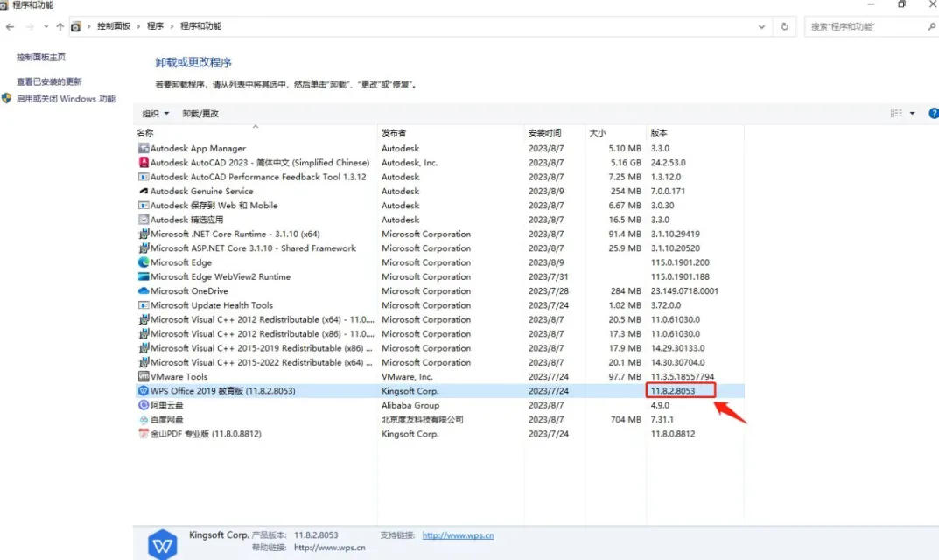
Task: Click the help question mark icon
Action: pos(934,113)
